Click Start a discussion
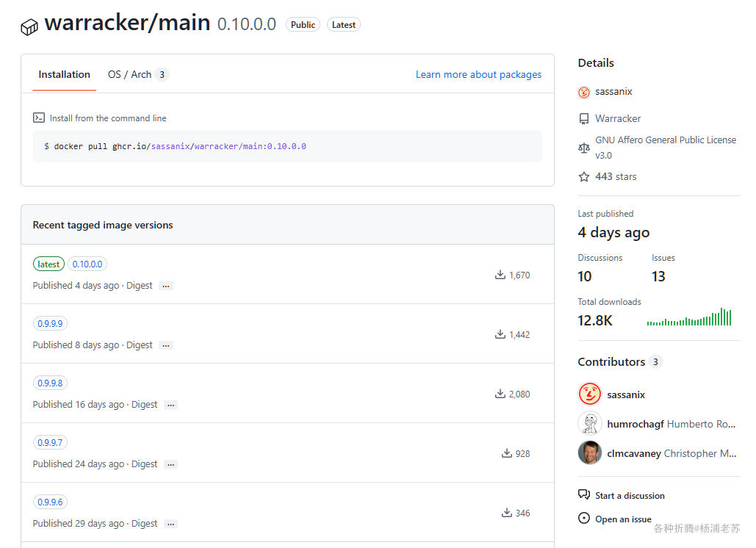 630,495
